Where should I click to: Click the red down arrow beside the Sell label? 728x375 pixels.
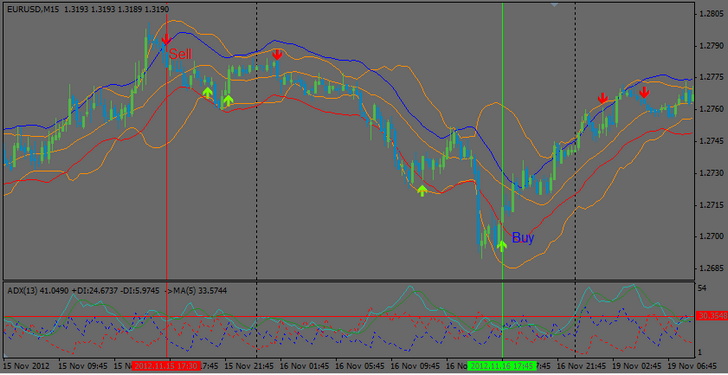click(x=166, y=39)
